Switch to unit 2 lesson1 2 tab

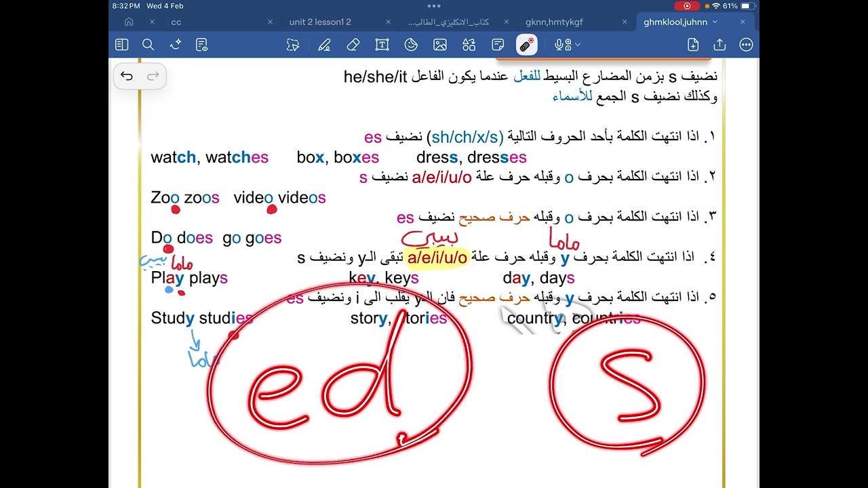click(x=320, y=22)
